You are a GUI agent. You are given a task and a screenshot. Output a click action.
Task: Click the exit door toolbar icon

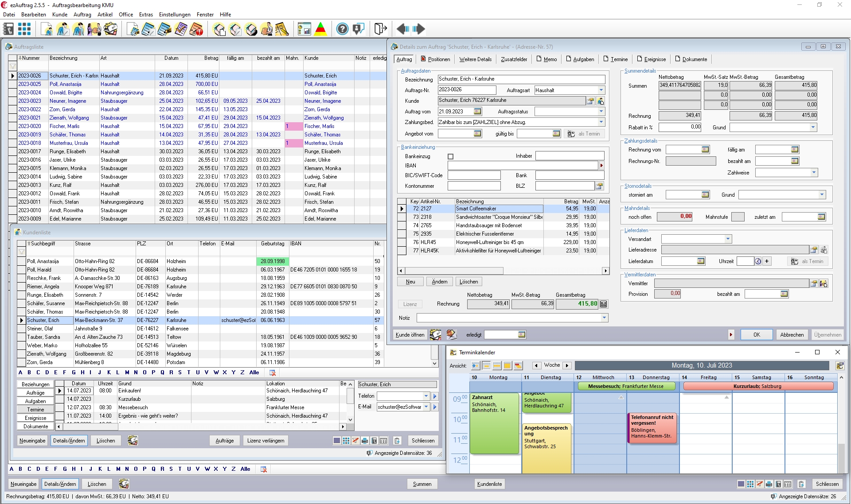pos(380,29)
